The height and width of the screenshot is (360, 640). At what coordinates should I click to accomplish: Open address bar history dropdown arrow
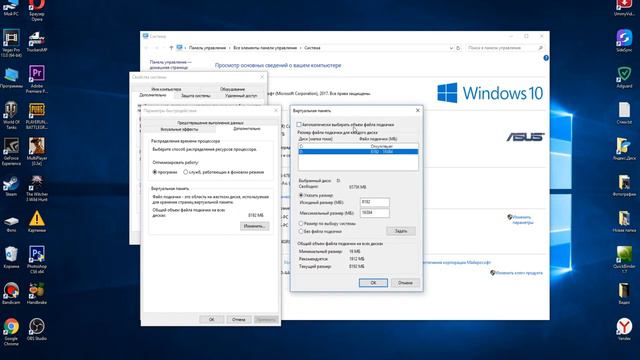pyautogui.click(x=451, y=48)
